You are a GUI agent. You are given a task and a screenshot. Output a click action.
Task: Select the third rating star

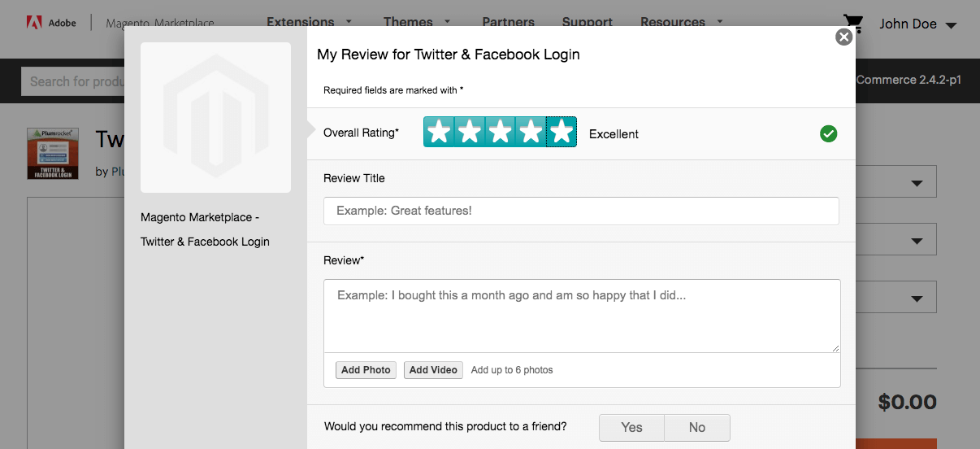[x=500, y=132]
